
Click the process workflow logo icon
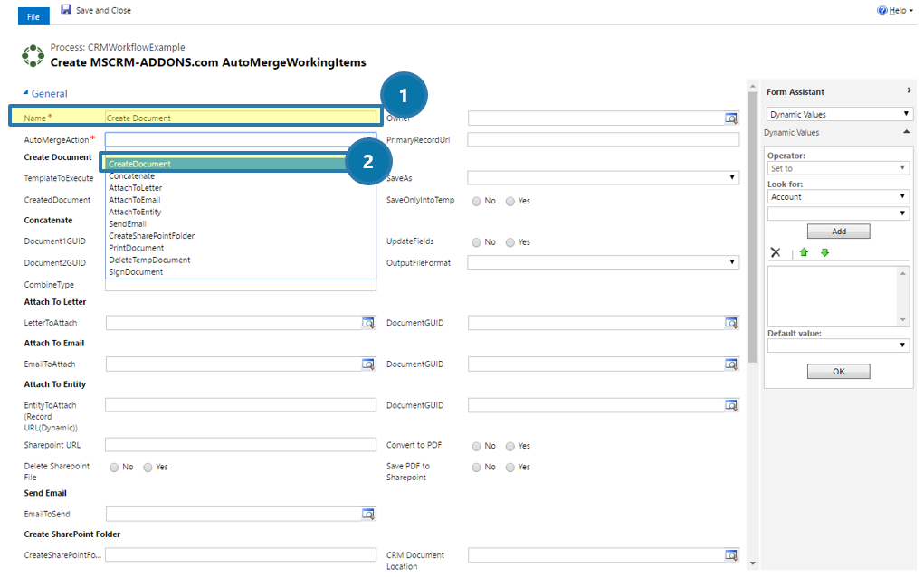tap(33, 55)
